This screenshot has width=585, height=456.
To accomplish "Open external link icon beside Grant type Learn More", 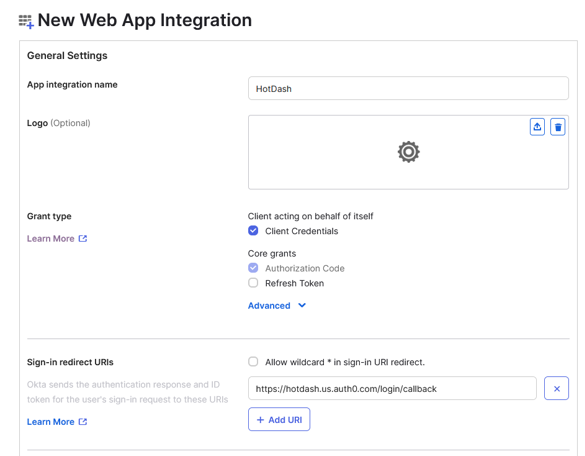I will tap(83, 238).
